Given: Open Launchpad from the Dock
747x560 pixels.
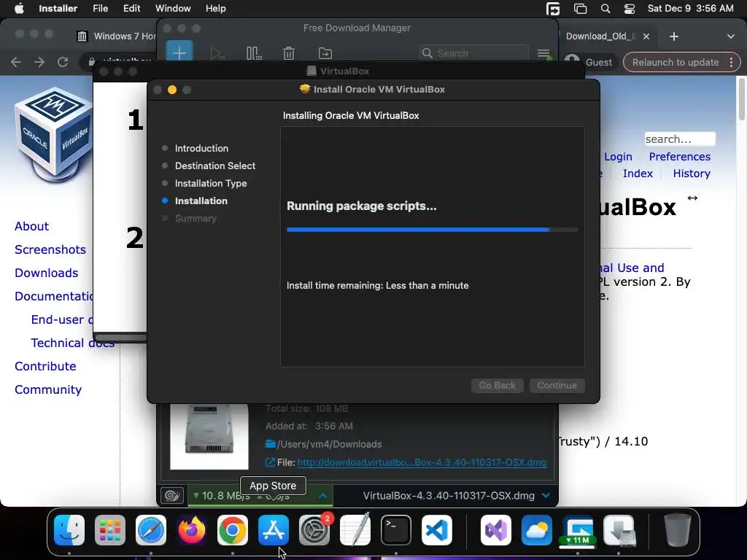Looking at the screenshot, I should tap(110, 530).
